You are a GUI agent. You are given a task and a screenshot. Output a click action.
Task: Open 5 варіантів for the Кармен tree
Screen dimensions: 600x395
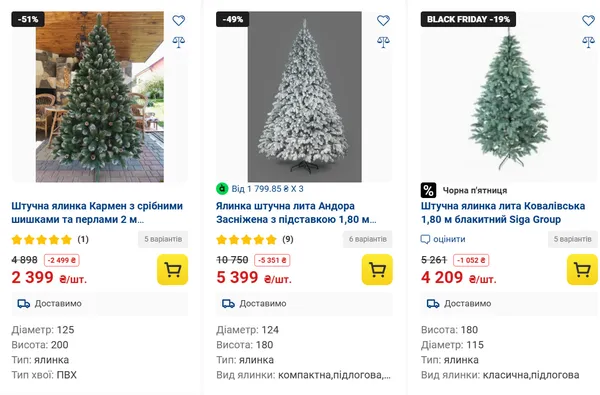pos(163,239)
